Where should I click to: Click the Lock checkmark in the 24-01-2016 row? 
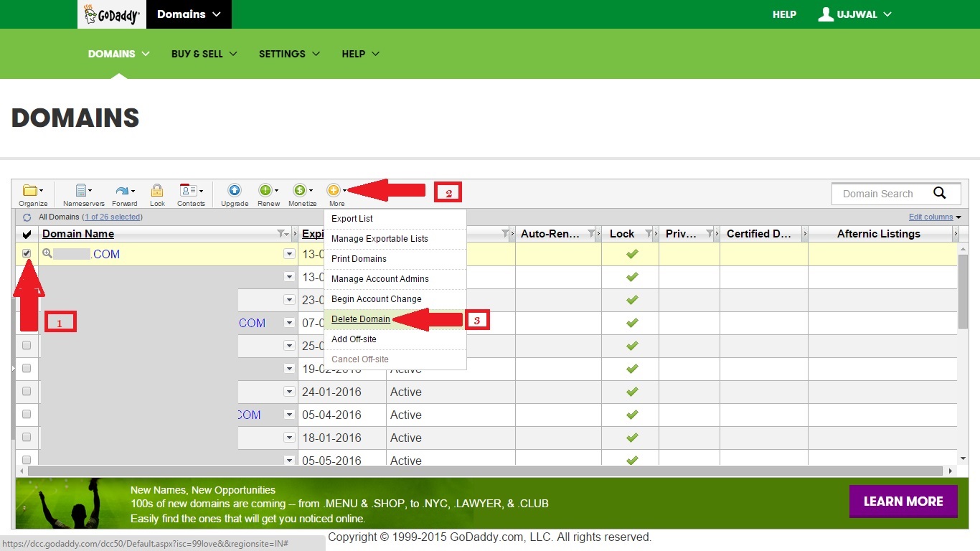pyautogui.click(x=632, y=392)
